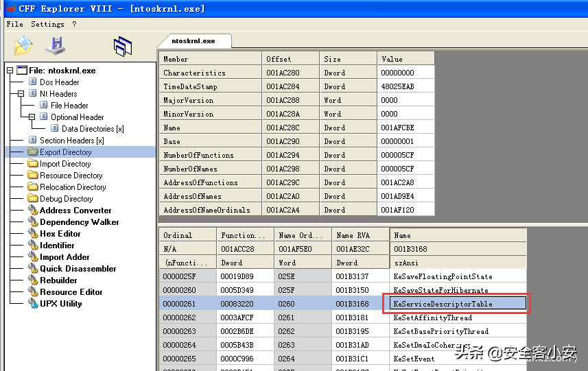Select ordinal 00000262 in export list
Viewport: 588px width, 371px height.
pos(187,318)
